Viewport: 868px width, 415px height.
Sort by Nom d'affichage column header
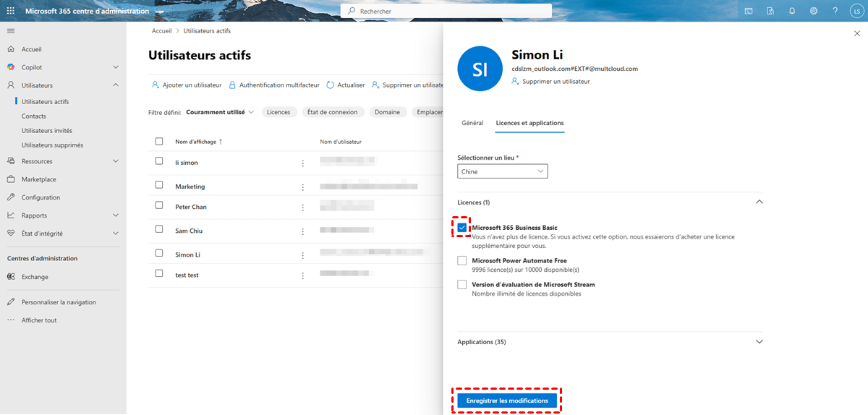(199, 142)
